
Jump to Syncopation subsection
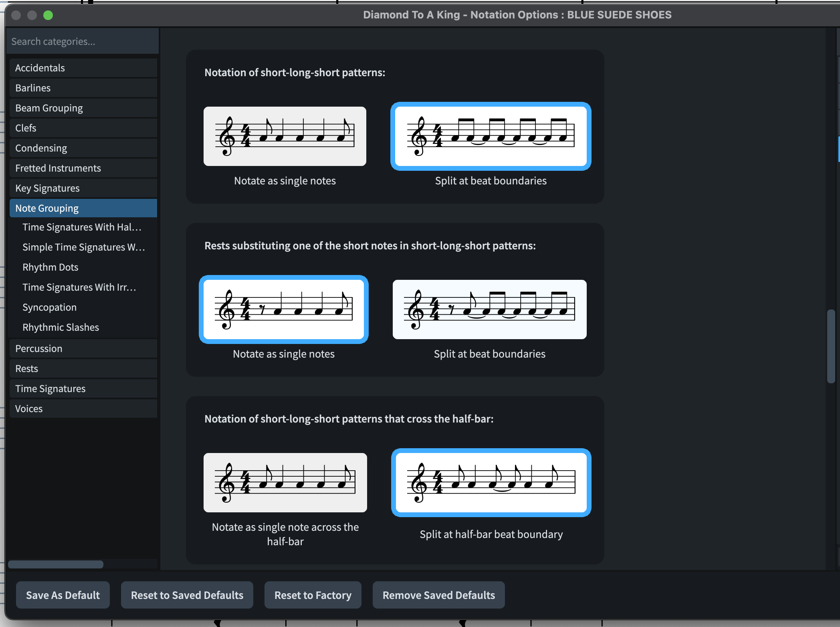pyautogui.click(x=50, y=307)
